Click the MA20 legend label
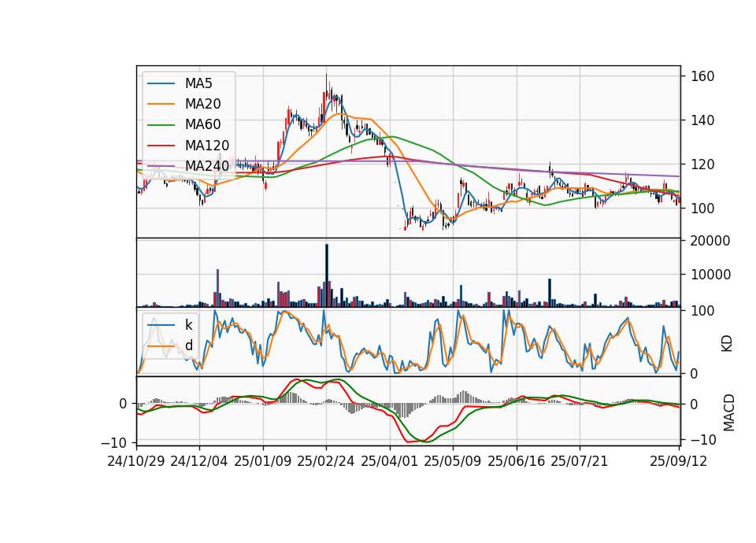This screenshot has width=756, height=543. tap(202, 104)
